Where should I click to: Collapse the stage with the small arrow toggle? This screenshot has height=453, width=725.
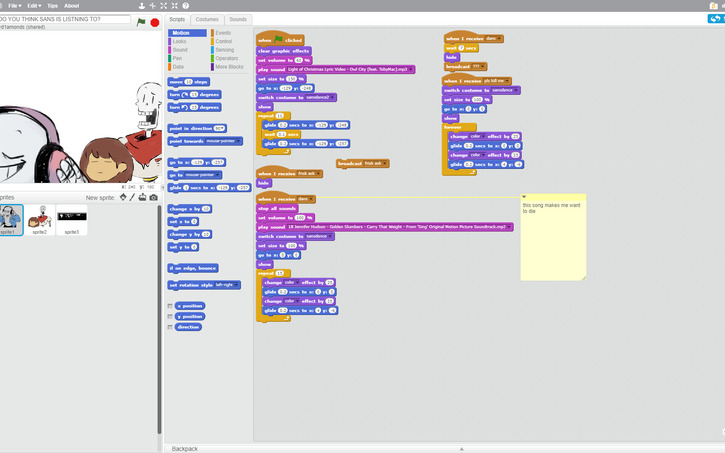(x=162, y=187)
